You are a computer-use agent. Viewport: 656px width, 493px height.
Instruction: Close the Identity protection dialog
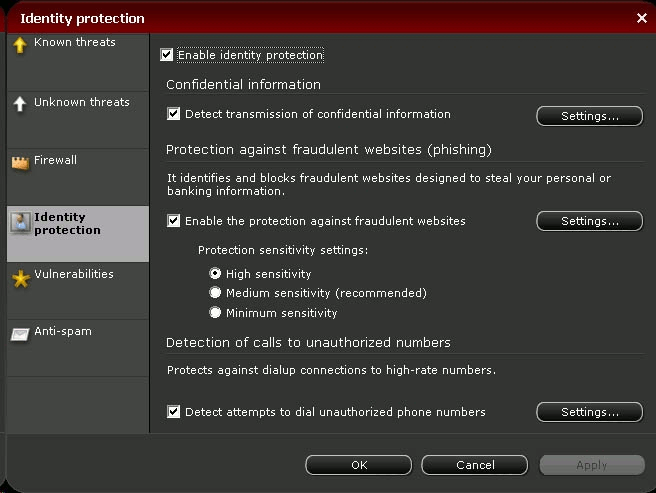coord(642,18)
